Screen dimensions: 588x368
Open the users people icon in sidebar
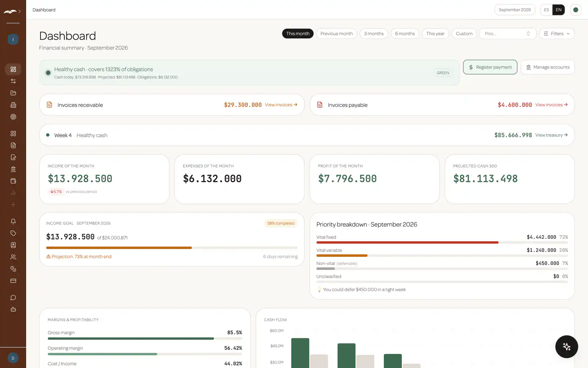point(13,257)
